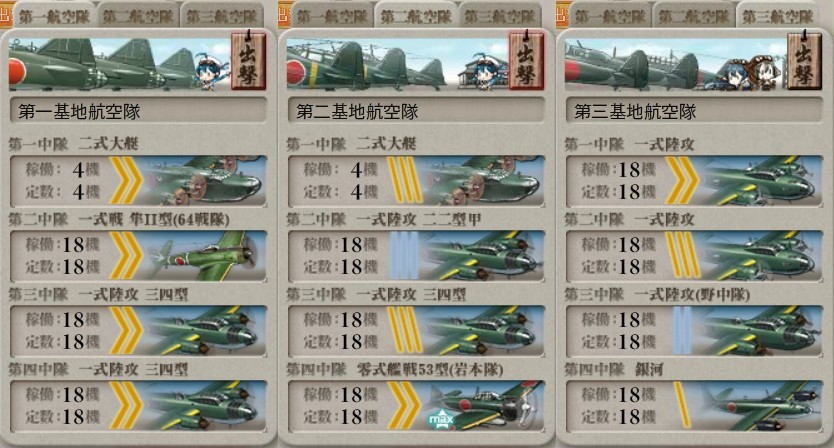Screen dimensions: 834x448
Task: Open 第三航空隊 tab in middle panel
Action: (x=499, y=16)
